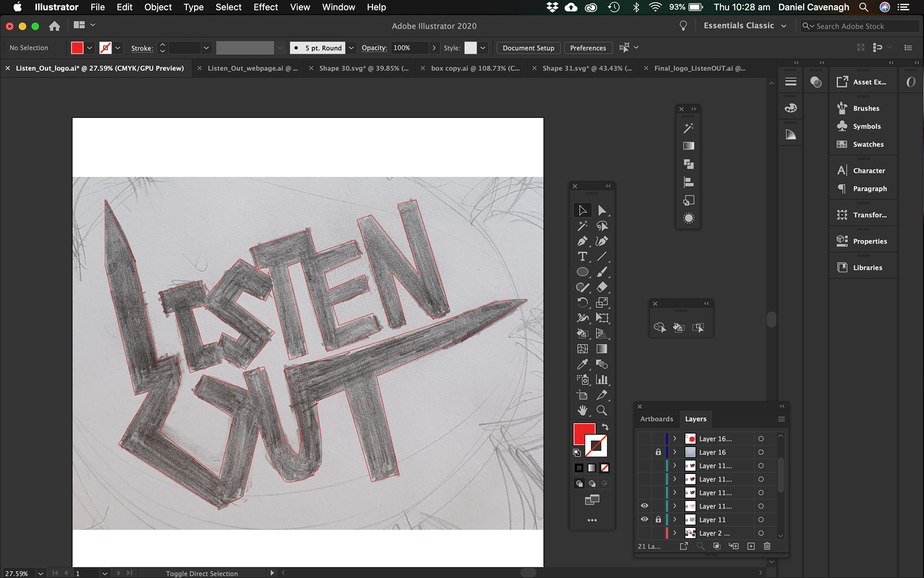Swap fill and stroke colors
The height and width of the screenshot is (578, 924).
tap(605, 427)
